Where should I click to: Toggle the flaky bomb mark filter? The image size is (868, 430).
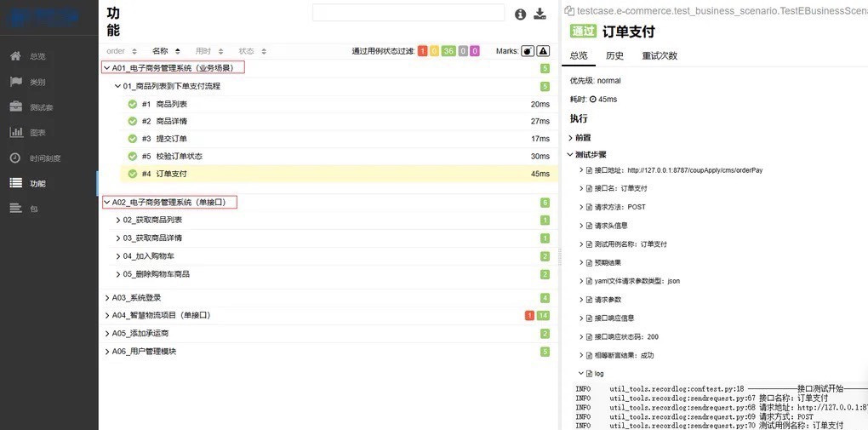click(x=528, y=51)
